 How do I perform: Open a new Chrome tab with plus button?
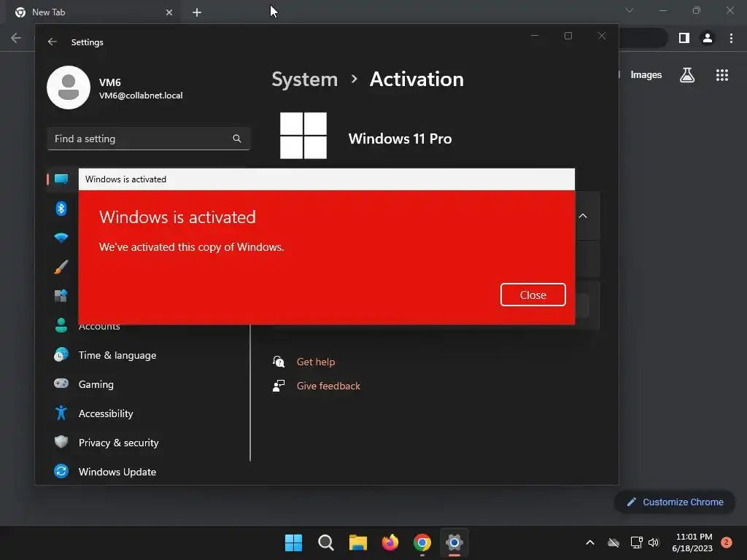[197, 12]
